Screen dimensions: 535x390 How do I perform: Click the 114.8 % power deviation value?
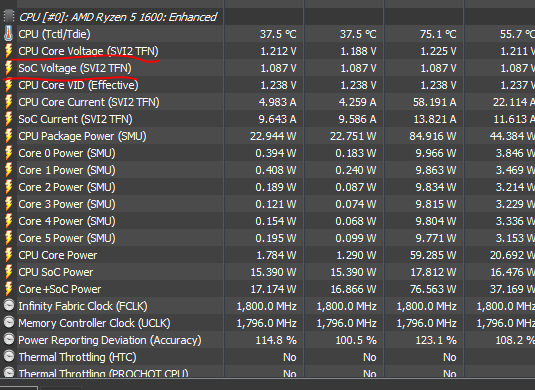click(276, 340)
